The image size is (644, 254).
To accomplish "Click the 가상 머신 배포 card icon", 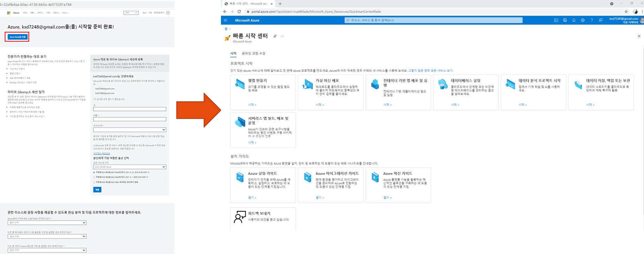I will [307, 84].
